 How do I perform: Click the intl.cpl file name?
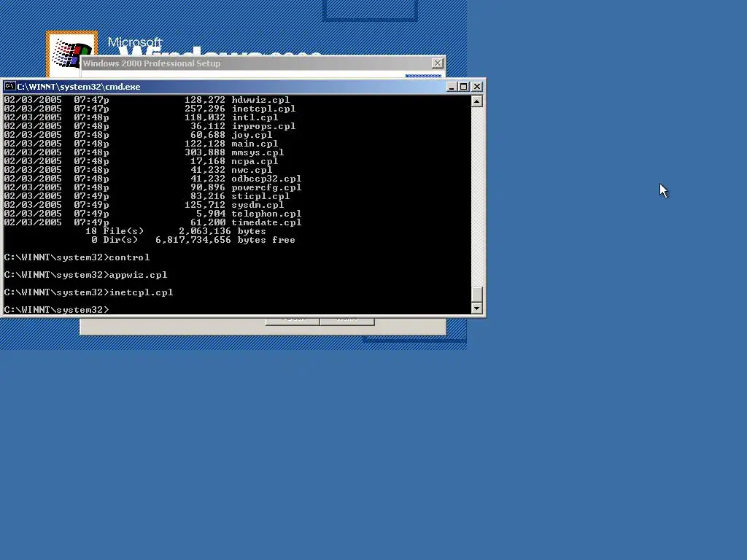coord(255,117)
